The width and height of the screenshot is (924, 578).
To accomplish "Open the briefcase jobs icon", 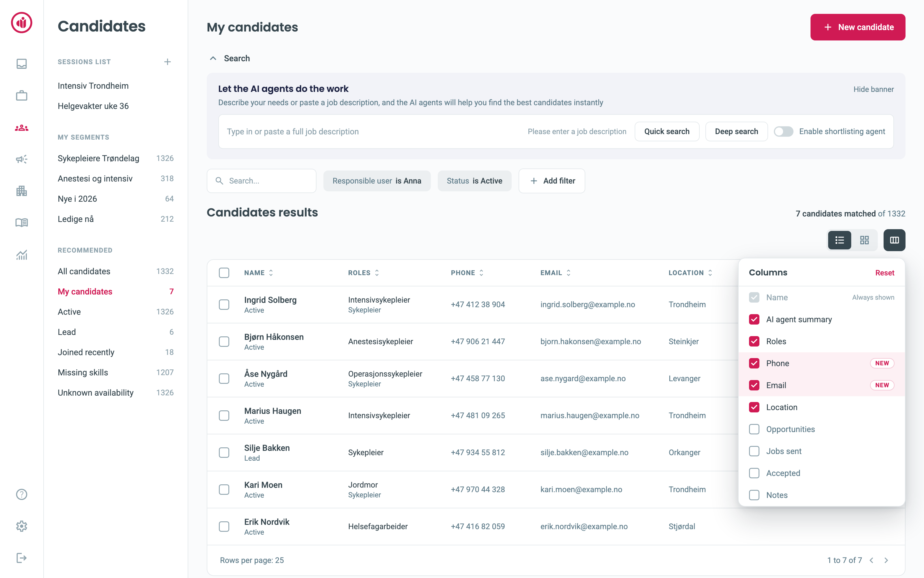I will click(x=22, y=95).
